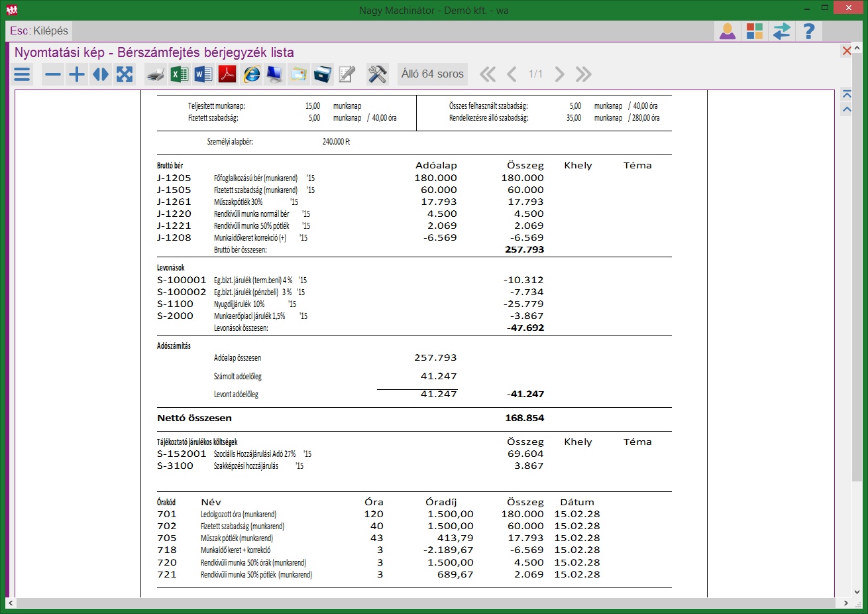Open the hamburger menu in the preview toolbar
The height and width of the screenshot is (614, 868).
22,74
